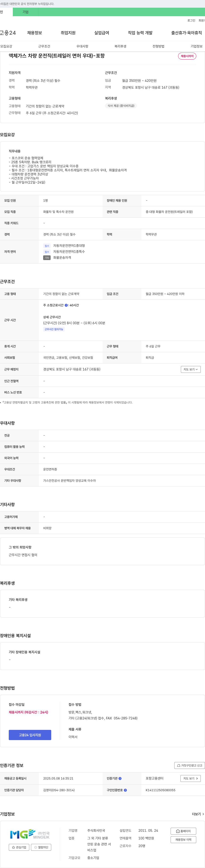
Task: Click the MG 민국 company logo
Action: point(30,834)
